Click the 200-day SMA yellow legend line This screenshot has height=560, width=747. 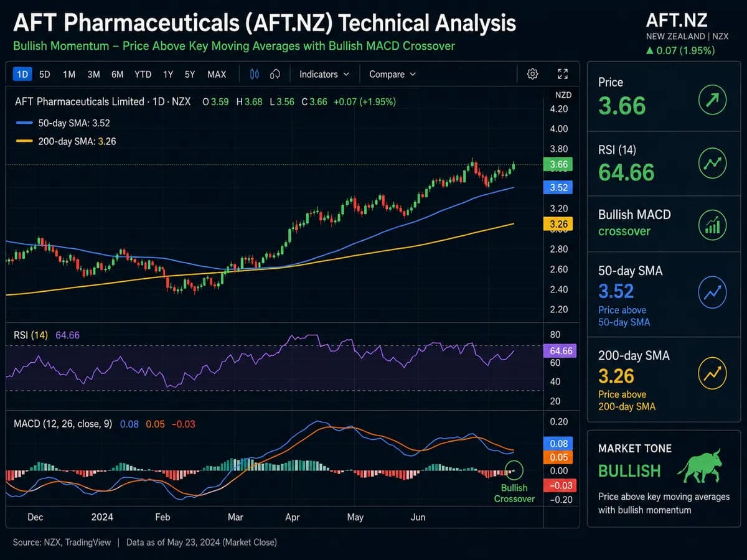click(24, 141)
